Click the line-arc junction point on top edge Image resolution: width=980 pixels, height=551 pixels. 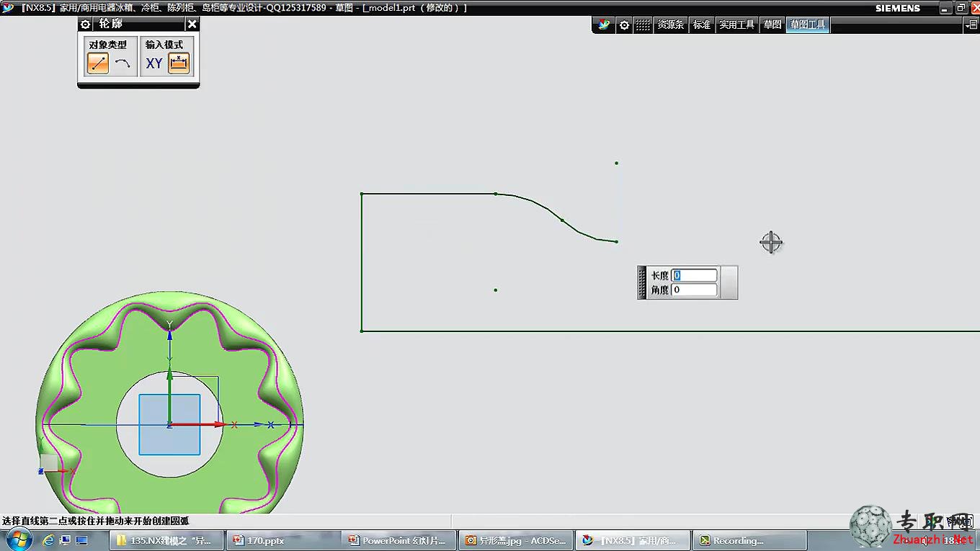[495, 194]
